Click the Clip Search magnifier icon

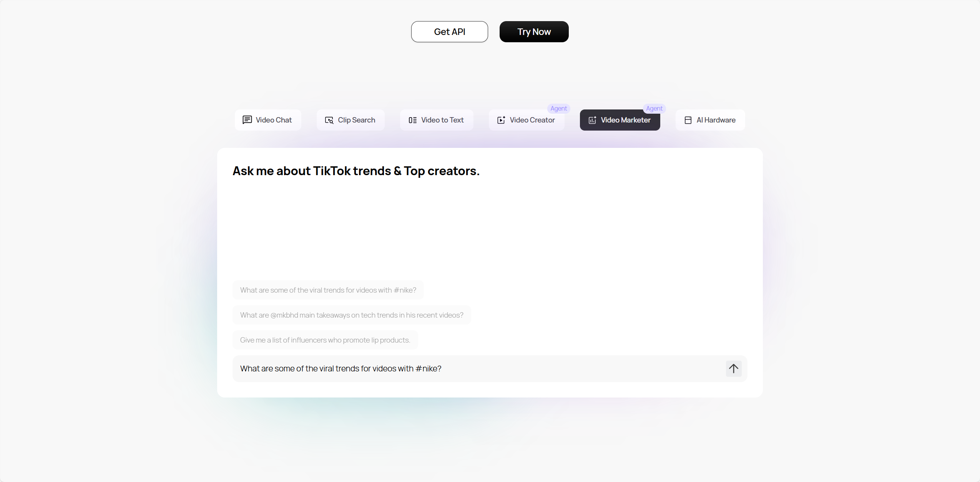click(329, 120)
